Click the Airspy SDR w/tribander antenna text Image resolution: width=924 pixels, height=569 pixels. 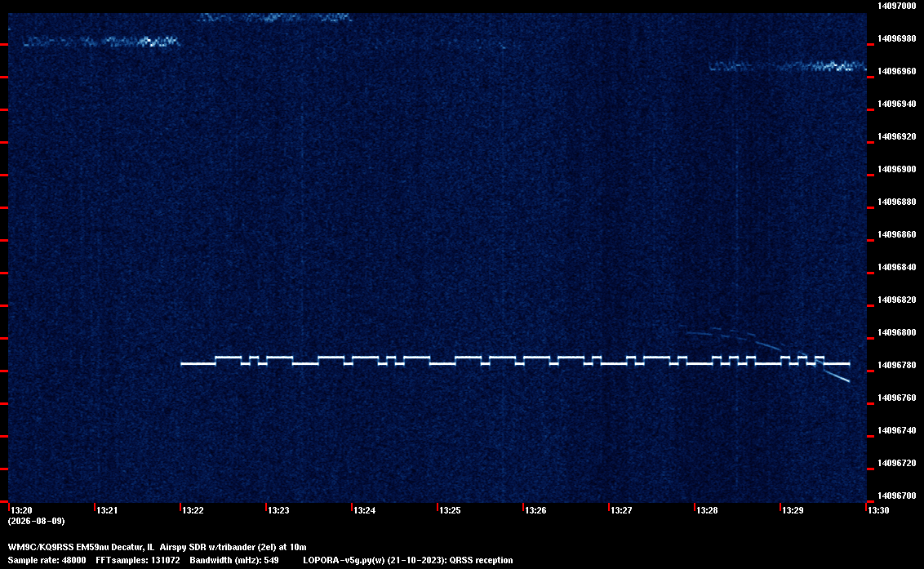tap(233, 547)
